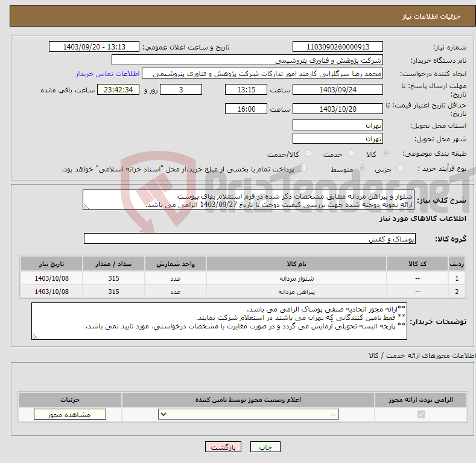Image resolution: width=476 pixels, height=463 pixels.
Task: Click the اعلام وضعیت مجوز column header
Action: [x=248, y=400]
